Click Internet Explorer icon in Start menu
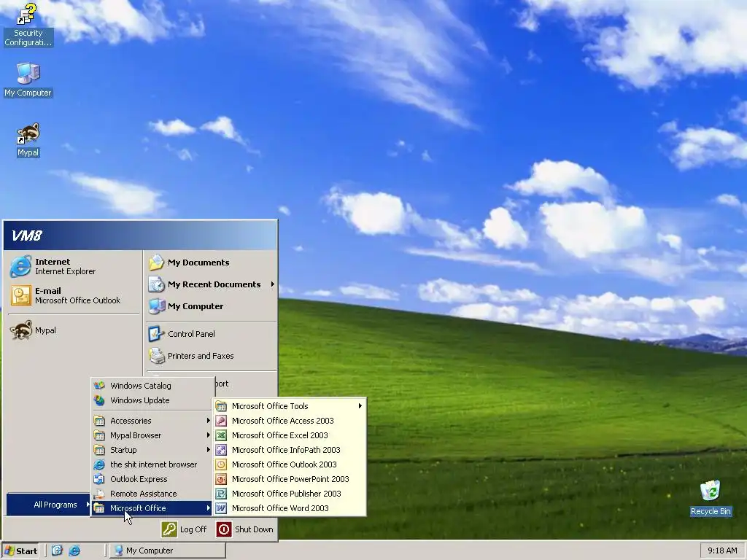 (20, 266)
